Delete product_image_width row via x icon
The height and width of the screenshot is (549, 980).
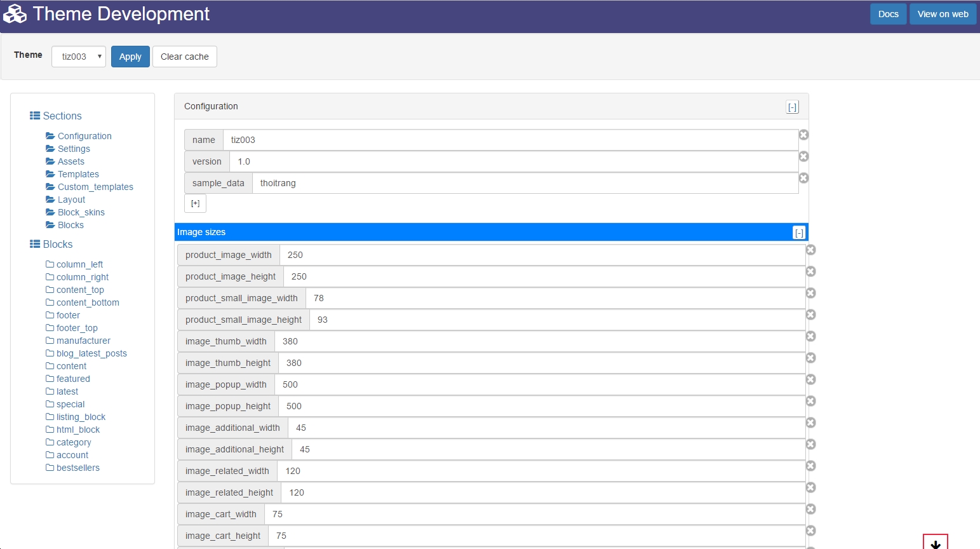(x=810, y=250)
